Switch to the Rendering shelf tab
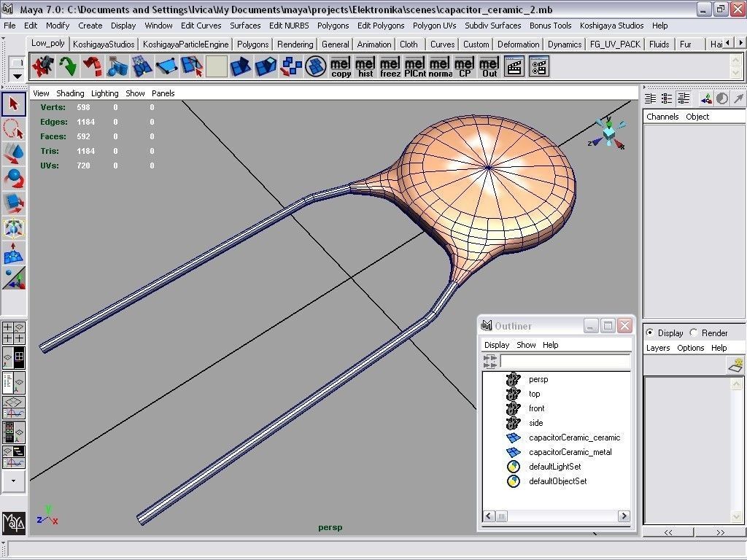This screenshot has width=747, height=560. tap(295, 44)
